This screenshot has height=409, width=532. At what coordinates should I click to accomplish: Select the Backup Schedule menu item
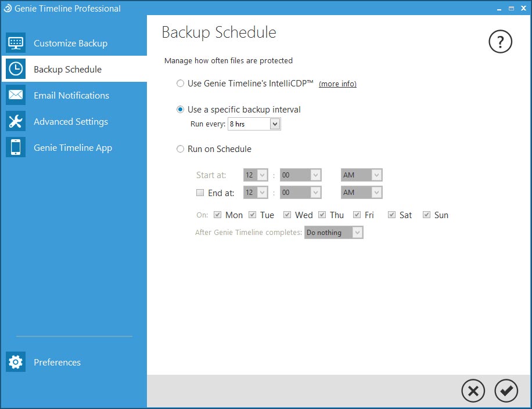click(x=74, y=69)
